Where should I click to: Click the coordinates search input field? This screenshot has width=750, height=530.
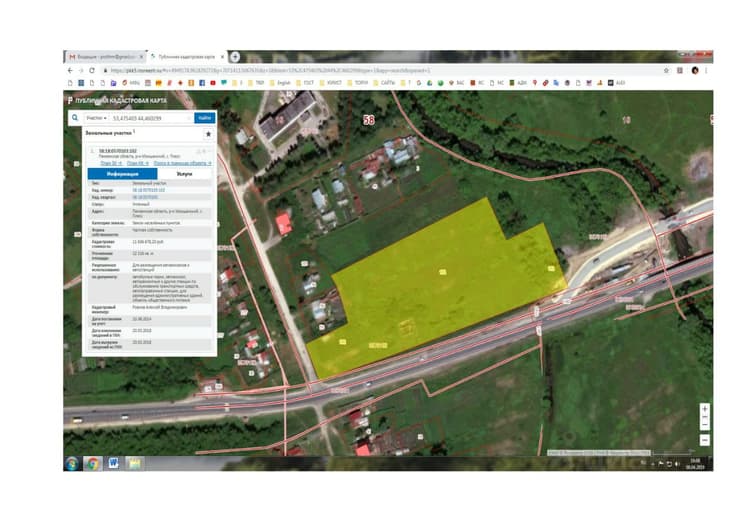(x=151, y=118)
